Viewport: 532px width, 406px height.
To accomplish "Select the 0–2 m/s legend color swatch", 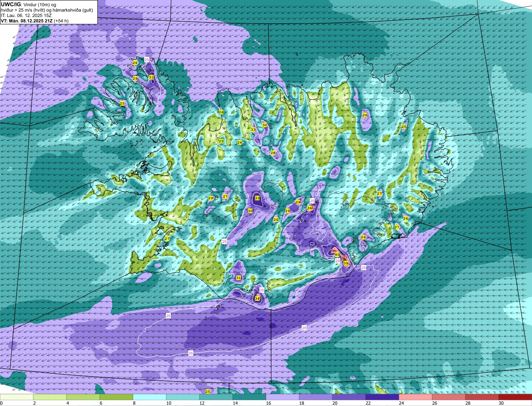I will click(17, 397).
